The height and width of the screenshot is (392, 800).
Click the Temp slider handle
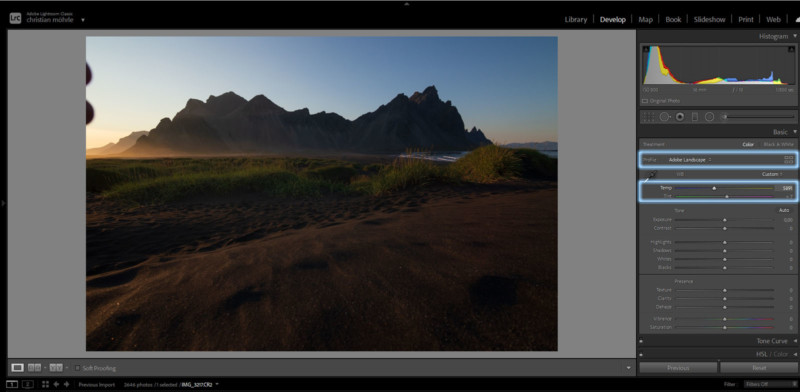(x=714, y=188)
